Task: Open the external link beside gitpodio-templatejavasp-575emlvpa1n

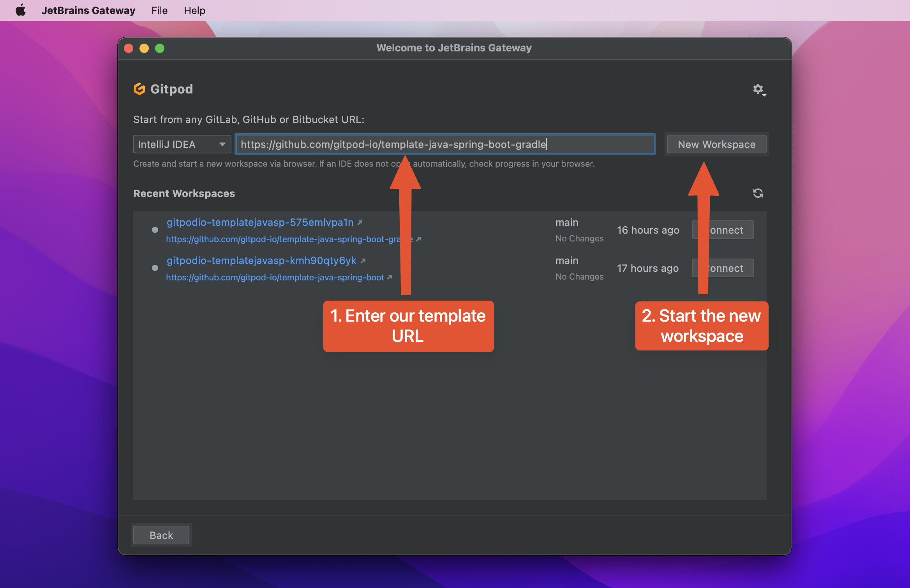Action: click(x=360, y=222)
